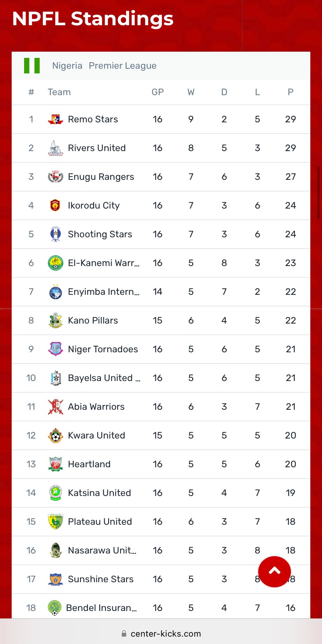Click the Kwara United logo
This screenshot has height=644, width=322.
56,435
